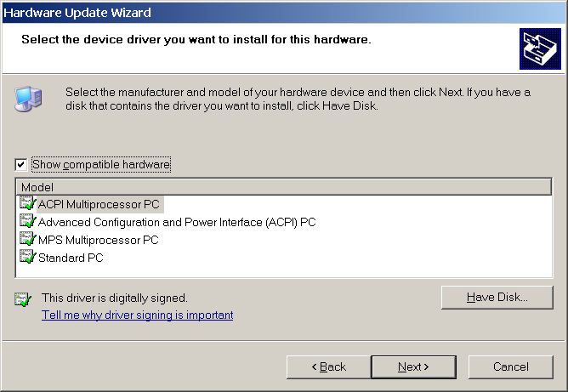
Task: Click the computer device icon beside instructions
Action: (x=27, y=99)
